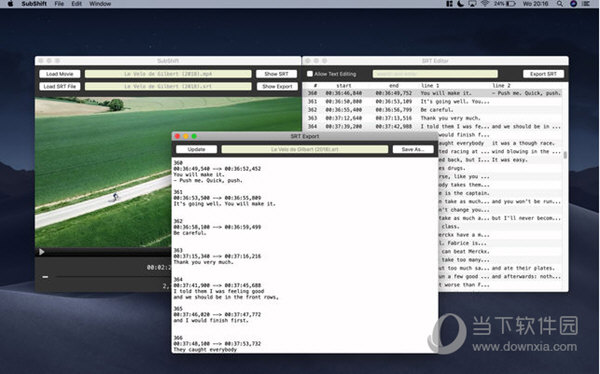Screen dimensions: 600x374
Task: Open Spotlight search in menu bar
Action: (x=560, y=4)
